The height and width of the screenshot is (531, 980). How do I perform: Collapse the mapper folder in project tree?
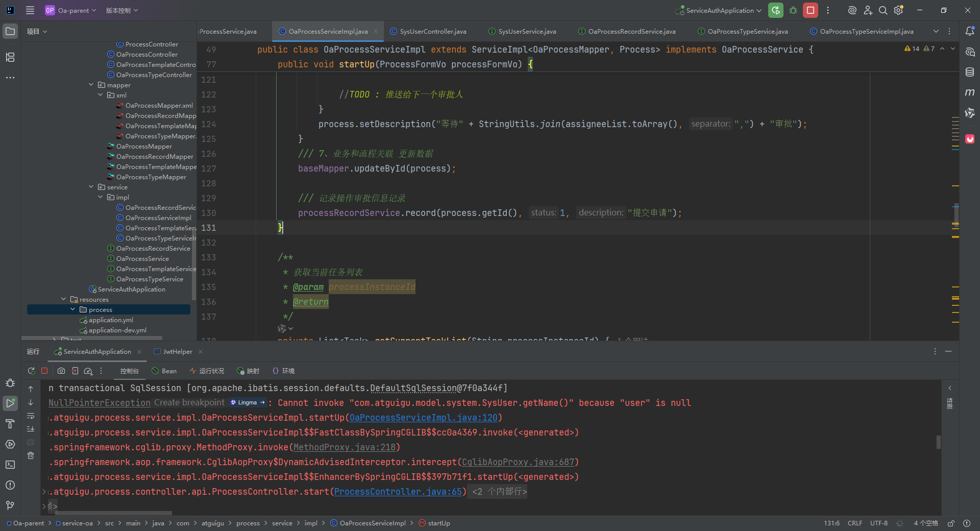(91, 85)
